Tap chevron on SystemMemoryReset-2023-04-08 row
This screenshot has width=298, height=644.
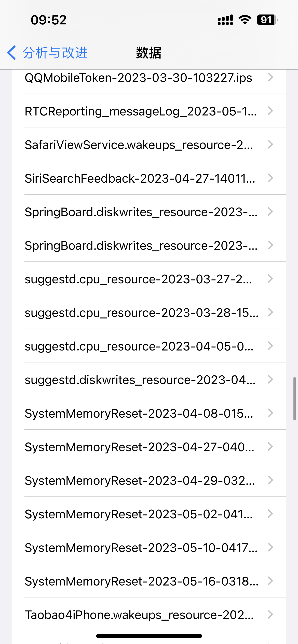270,413
